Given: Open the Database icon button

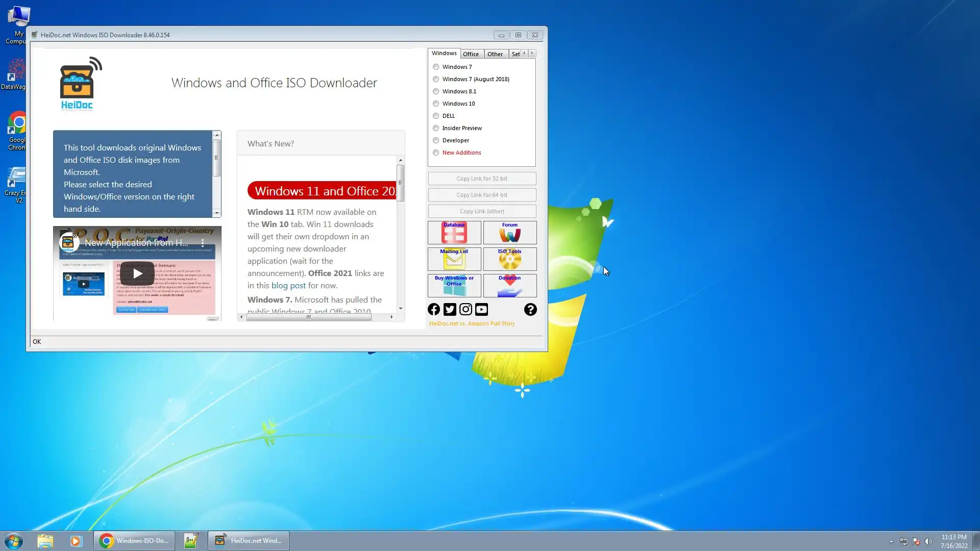Looking at the screenshot, I should [454, 233].
